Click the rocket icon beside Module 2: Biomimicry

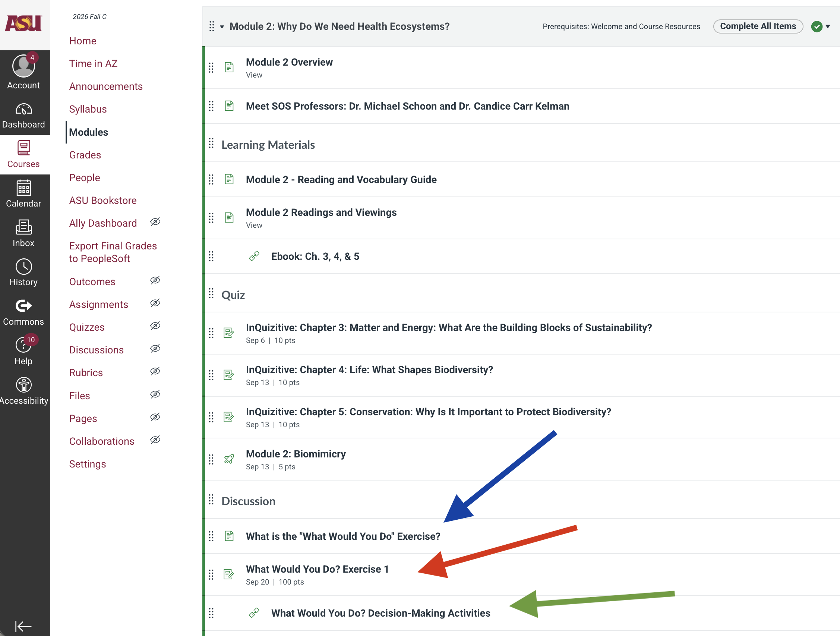[x=229, y=459]
